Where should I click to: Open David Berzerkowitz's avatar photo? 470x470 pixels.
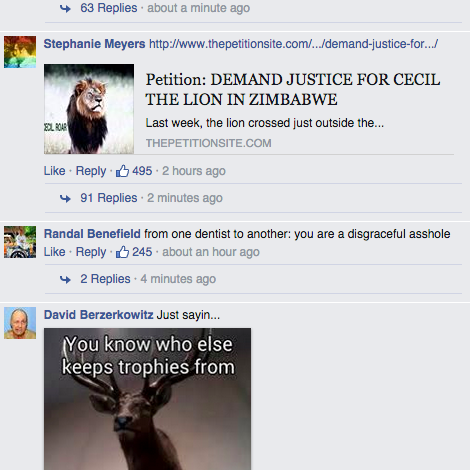20,323
